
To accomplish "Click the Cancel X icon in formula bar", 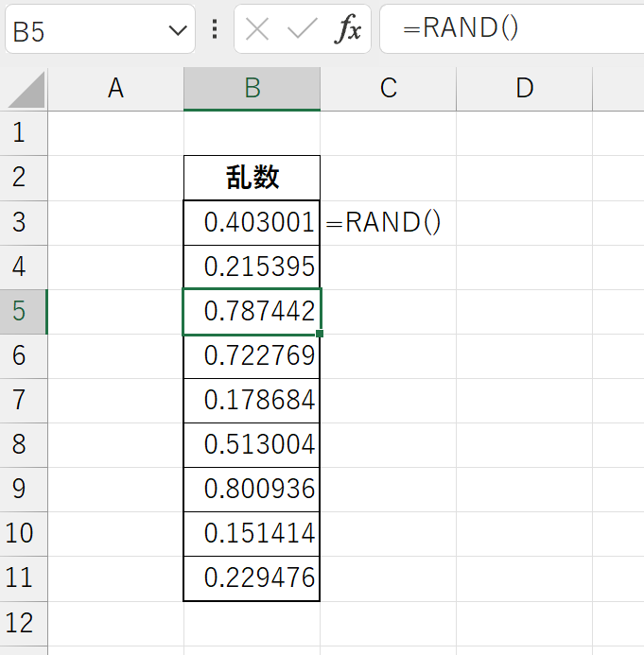I will coord(256,29).
